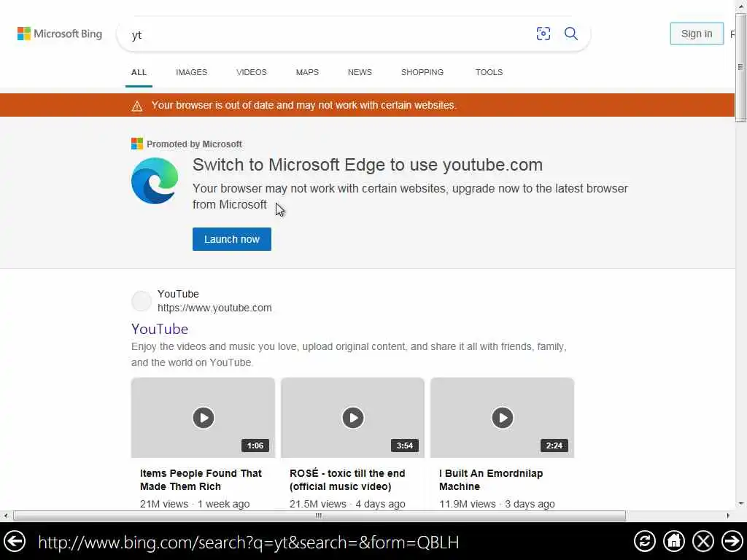Viewport: 747px width, 560px height.
Task: Refresh the page using the reload icon
Action: [645, 542]
